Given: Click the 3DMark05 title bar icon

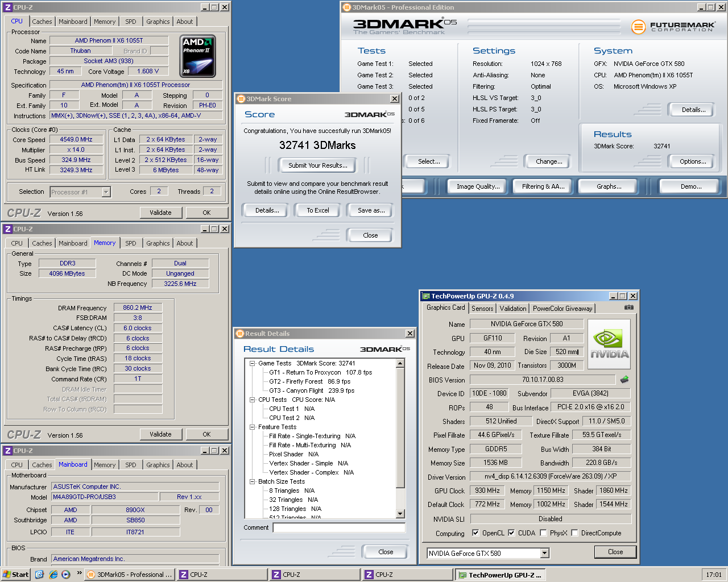Looking at the screenshot, I should tap(346, 7).
